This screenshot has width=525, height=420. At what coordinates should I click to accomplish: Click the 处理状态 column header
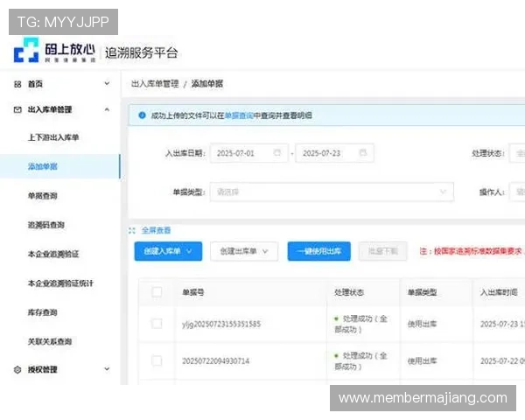point(349,292)
